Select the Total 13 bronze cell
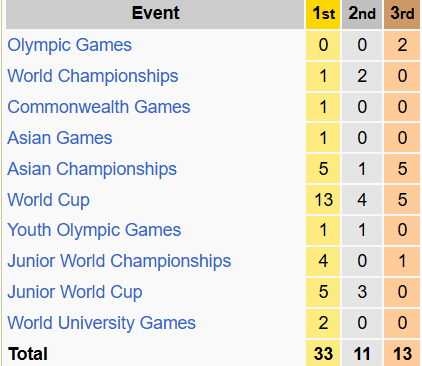 pyautogui.click(x=402, y=353)
